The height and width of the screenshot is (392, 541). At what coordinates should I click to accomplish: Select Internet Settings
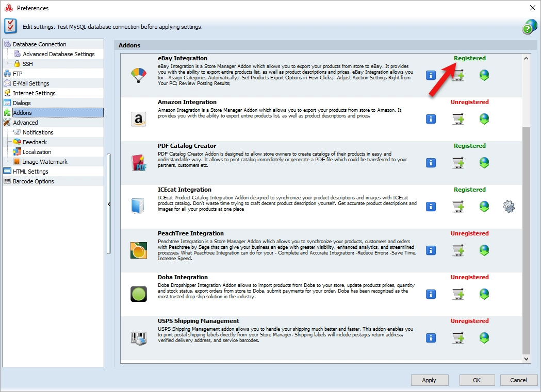click(x=34, y=93)
